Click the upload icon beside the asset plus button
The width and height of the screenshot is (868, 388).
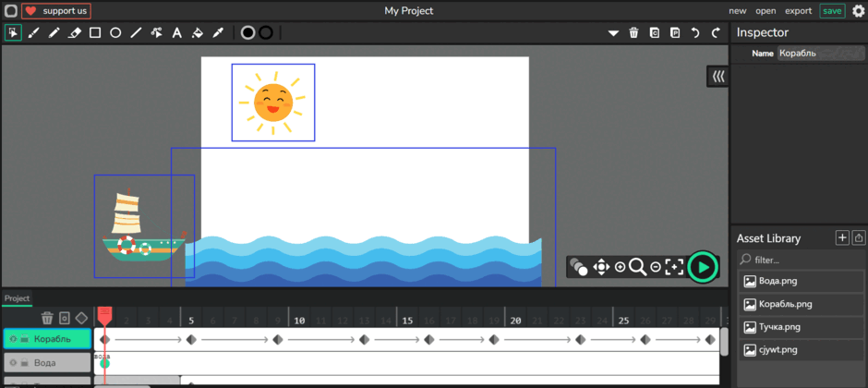[x=859, y=238]
